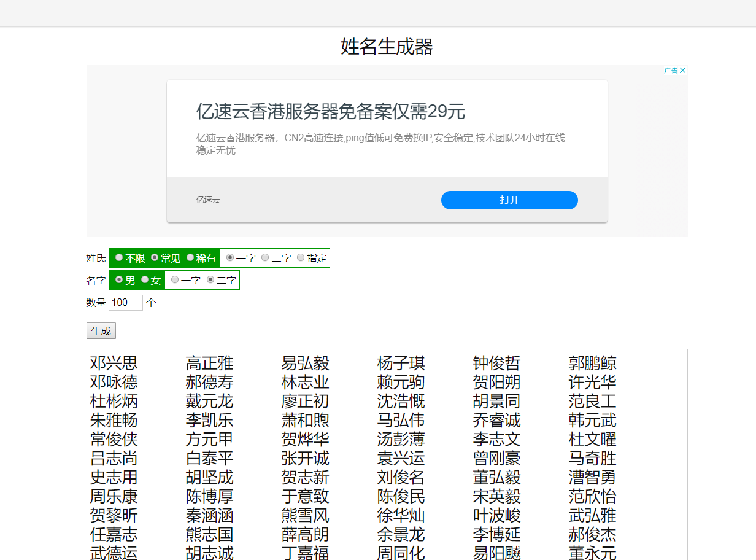Keep 二字 selected for given names
The height and width of the screenshot is (560, 756).
211,280
